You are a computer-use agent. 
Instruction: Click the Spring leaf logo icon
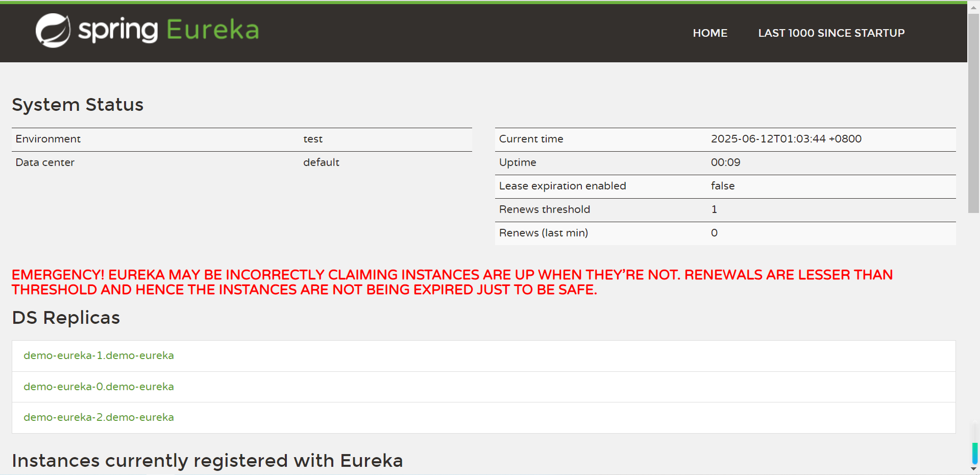click(53, 31)
